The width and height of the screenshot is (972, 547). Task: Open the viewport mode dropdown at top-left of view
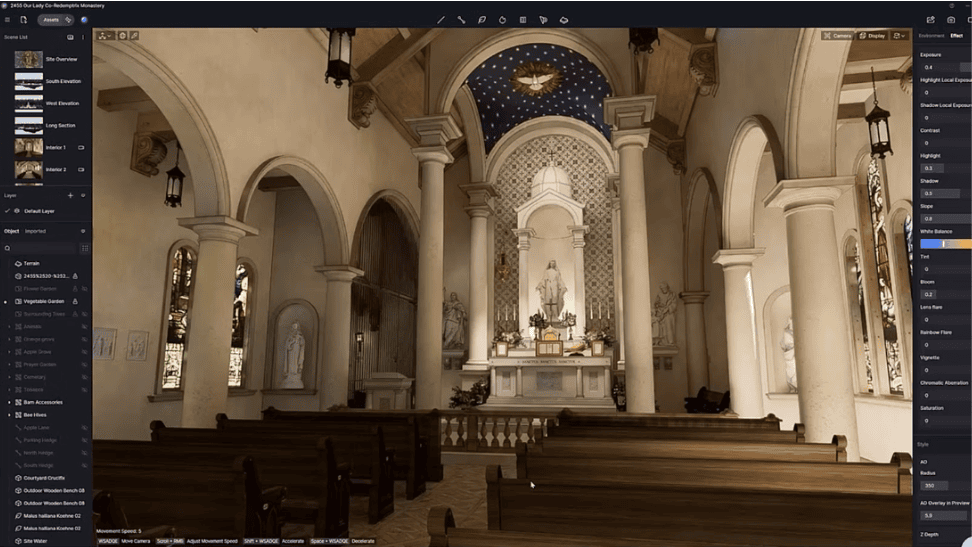point(105,35)
